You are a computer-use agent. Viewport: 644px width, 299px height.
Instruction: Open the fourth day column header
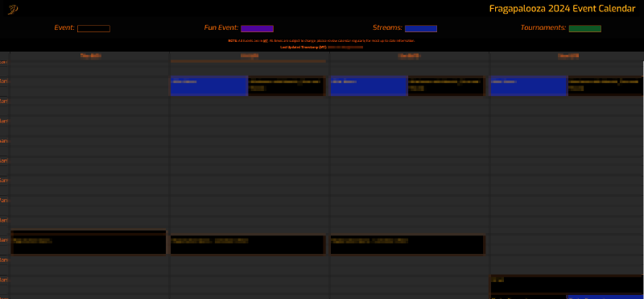(x=568, y=56)
